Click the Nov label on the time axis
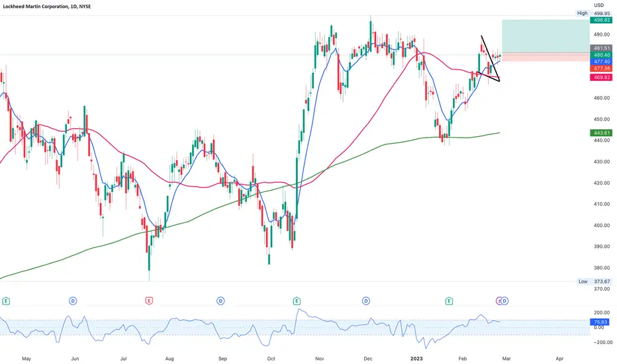Screen dimensions: 617x364 point(320,359)
